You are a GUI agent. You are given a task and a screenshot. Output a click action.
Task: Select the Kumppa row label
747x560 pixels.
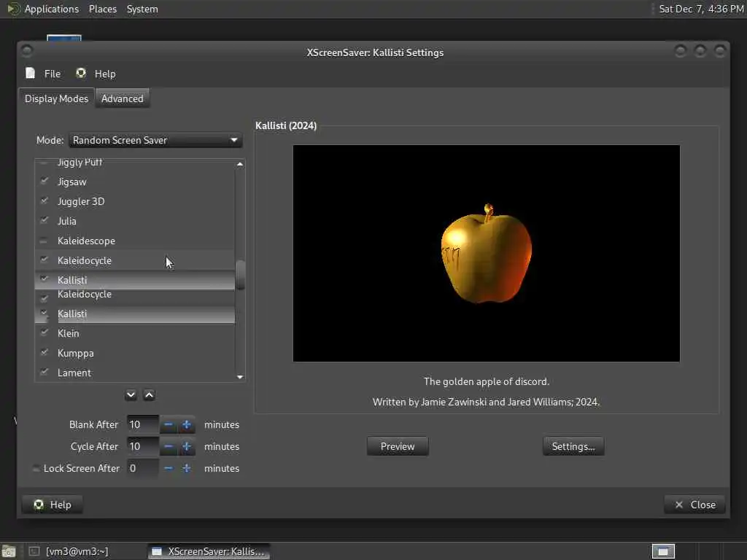[76, 354]
